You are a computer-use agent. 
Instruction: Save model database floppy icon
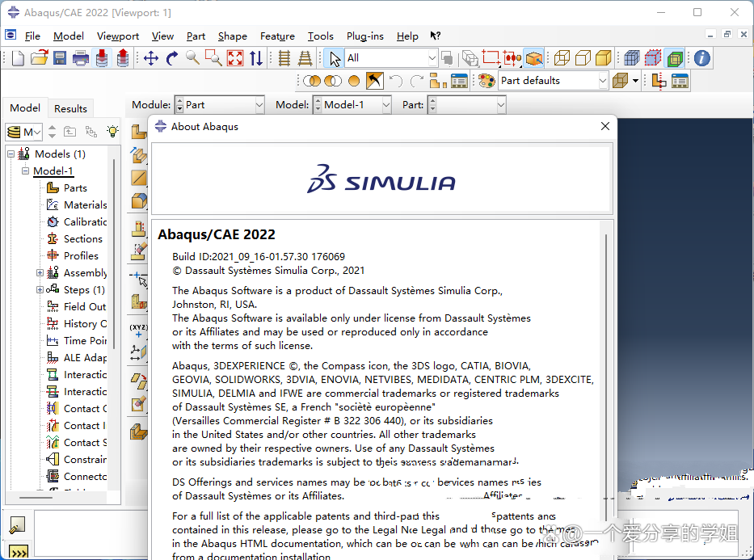[60, 59]
